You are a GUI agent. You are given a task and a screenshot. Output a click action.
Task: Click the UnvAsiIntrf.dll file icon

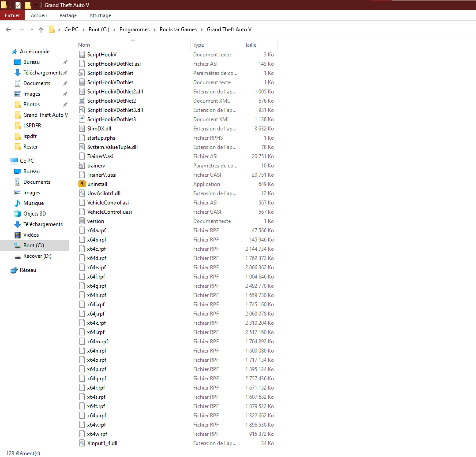coord(82,193)
